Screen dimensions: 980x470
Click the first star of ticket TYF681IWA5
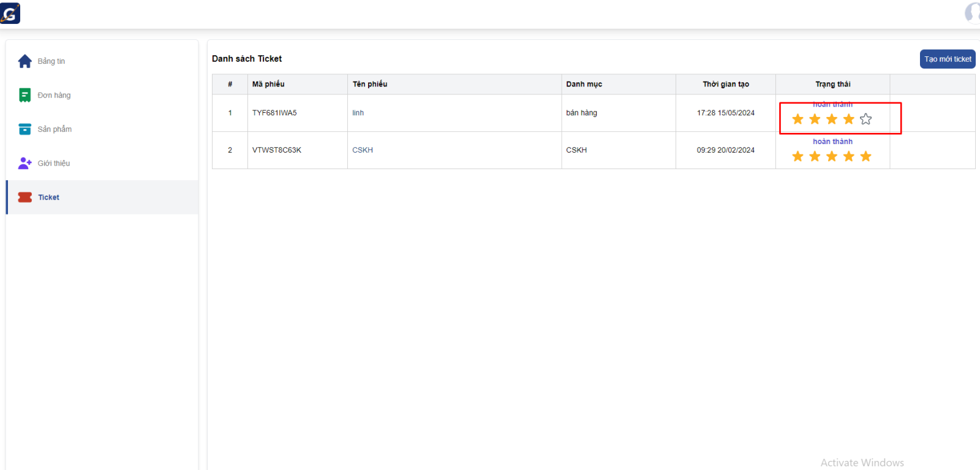[797, 119]
